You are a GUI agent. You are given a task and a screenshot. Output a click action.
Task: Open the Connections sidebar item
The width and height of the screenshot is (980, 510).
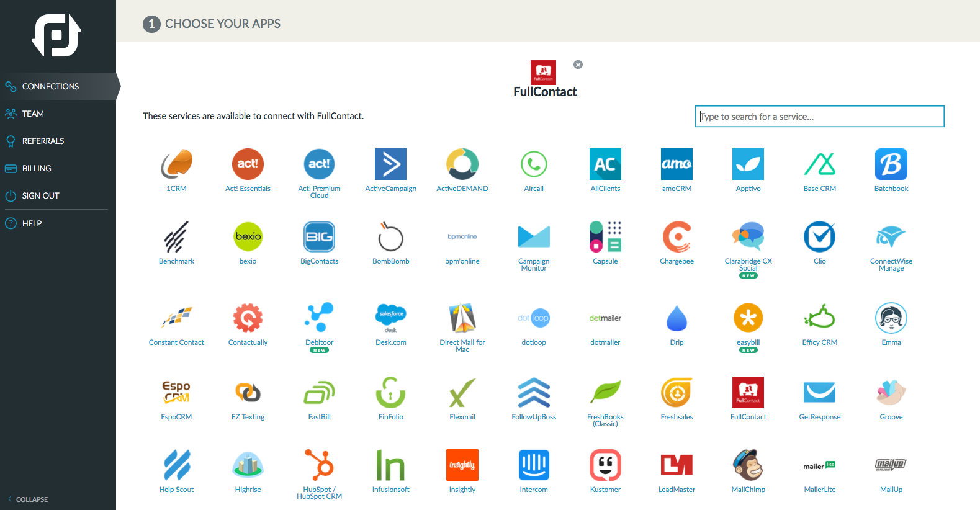point(58,86)
